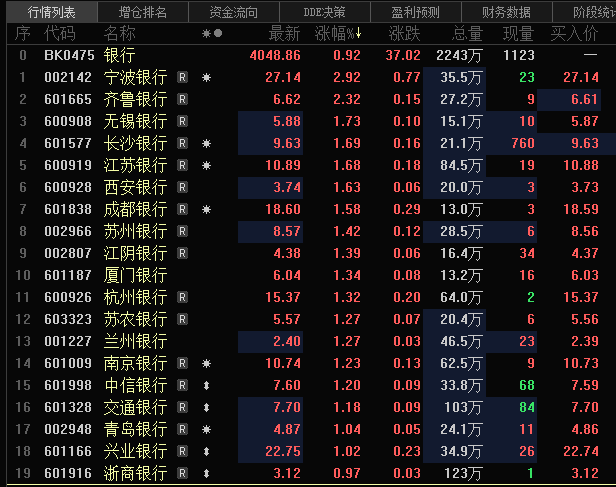Click stock code 601998
The width and height of the screenshot is (616, 487).
click(x=68, y=385)
